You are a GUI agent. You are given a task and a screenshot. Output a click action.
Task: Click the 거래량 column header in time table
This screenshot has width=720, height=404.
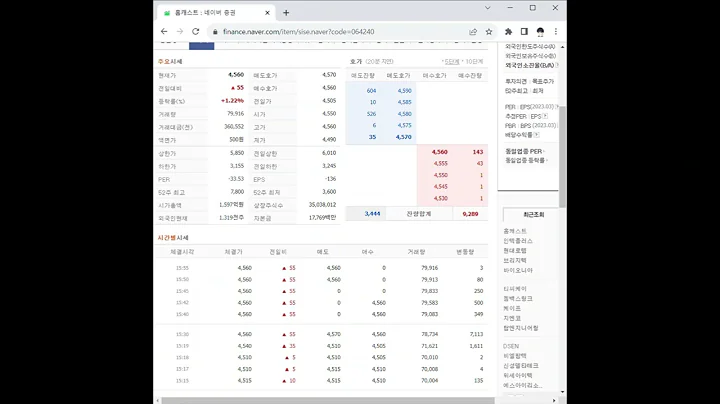click(x=416, y=252)
